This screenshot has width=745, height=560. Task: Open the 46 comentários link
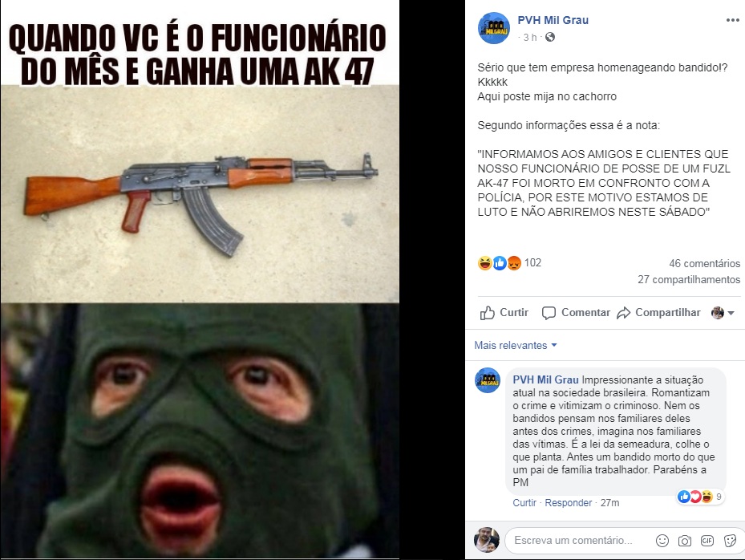[704, 263]
